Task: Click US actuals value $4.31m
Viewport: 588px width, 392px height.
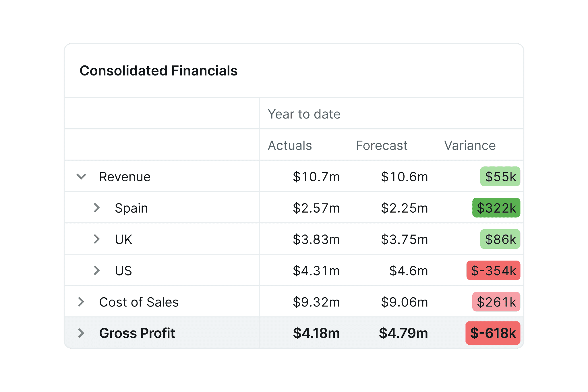Action: tap(316, 271)
